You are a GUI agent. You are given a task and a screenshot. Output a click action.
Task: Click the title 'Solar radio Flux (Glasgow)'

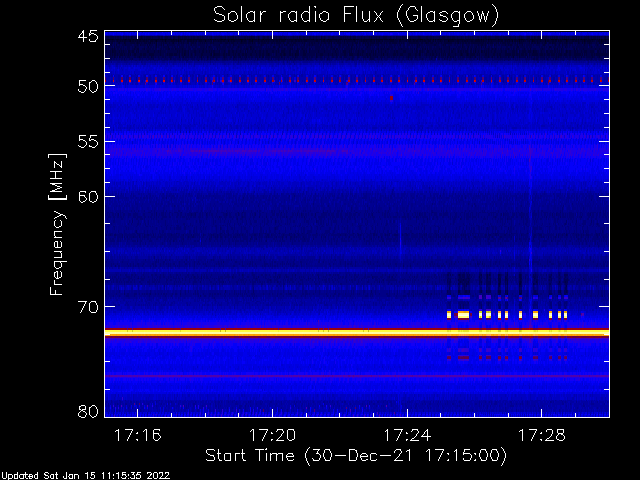(x=356, y=16)
